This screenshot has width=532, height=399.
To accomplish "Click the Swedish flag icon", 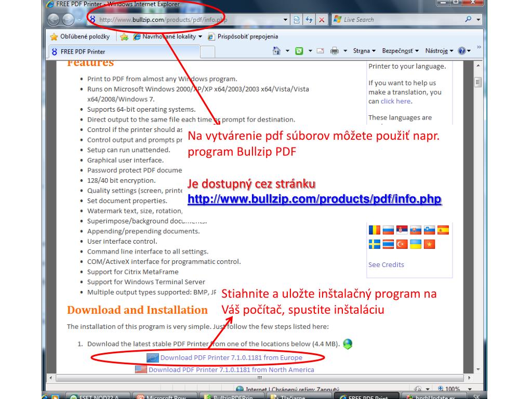I will point(375,244).
